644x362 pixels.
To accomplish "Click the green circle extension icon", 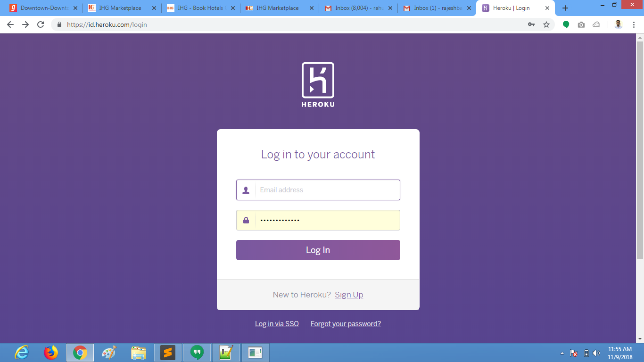I will (x=566, y=24).
